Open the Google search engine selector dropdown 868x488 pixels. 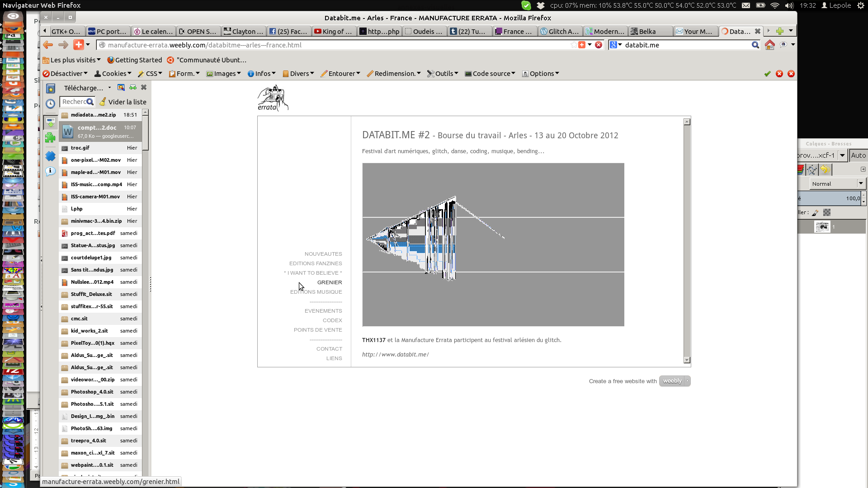click(616, 45)
